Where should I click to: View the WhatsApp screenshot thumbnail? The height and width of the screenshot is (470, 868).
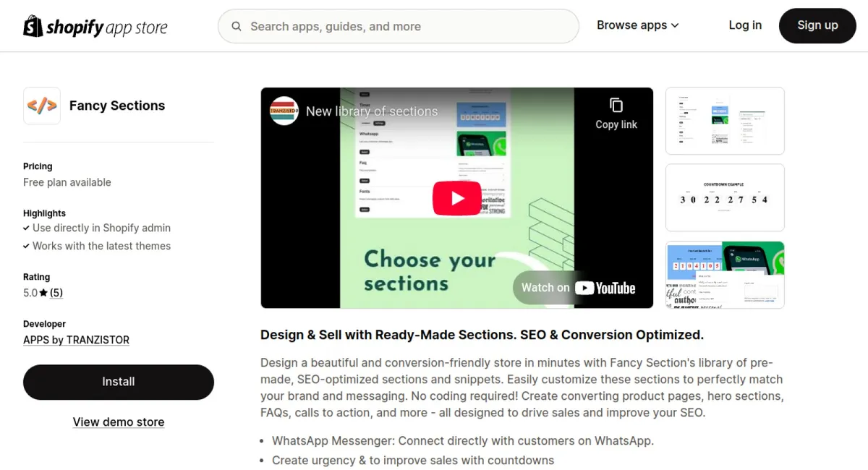pyautogui.click(x=725, y=275)
